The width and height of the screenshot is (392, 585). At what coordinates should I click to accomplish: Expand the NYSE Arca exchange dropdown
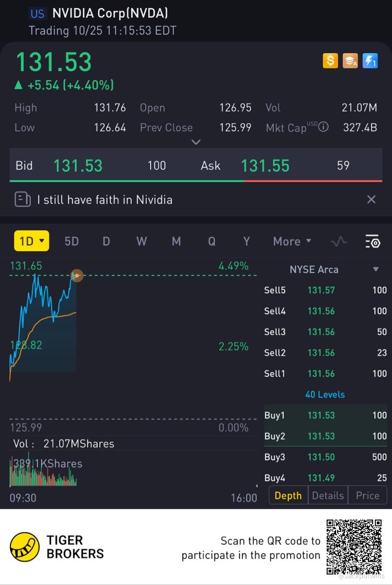tap(375, 269)
